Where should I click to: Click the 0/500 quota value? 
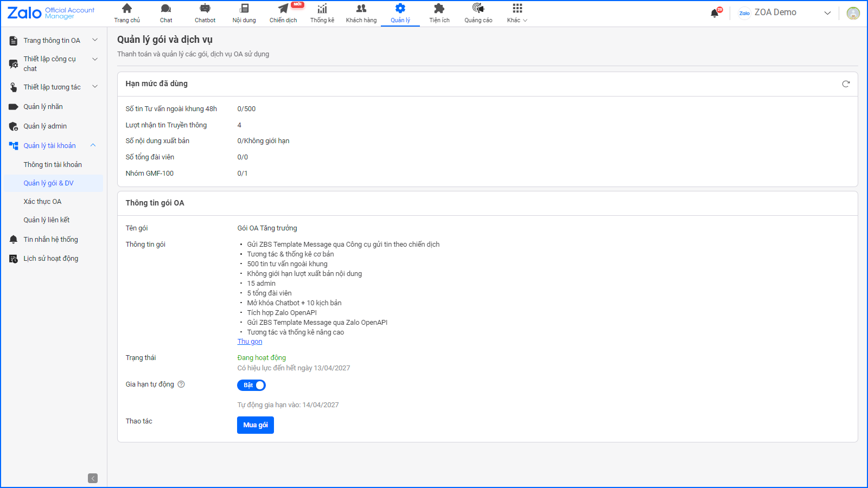[x=246, y=109]
